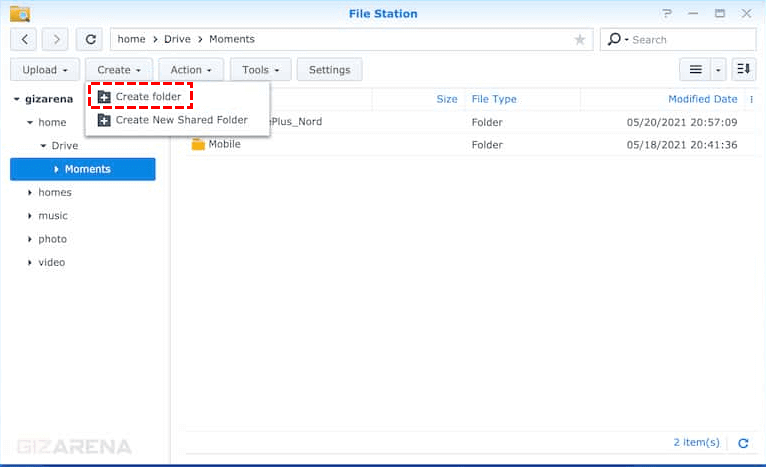766x467 pixels.
Task: Refresh the current folder path
Action: tap(91, 40)
